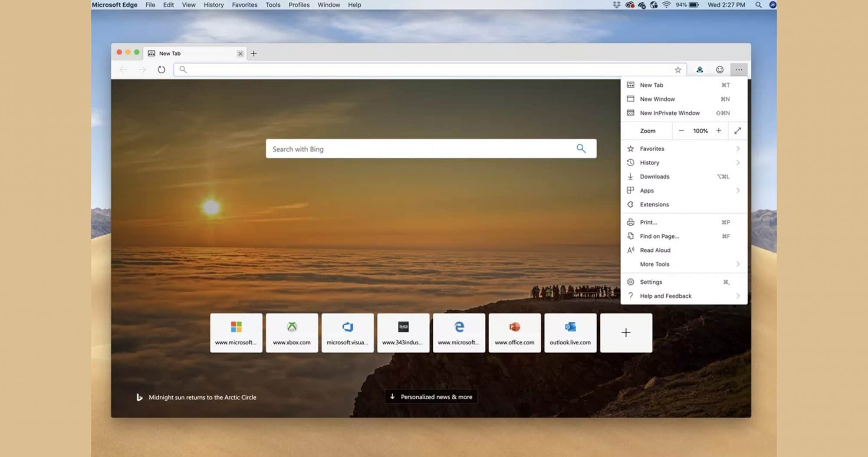Open the www.microsoft... tile with Edge logo
The height and width of the screenshot is (457, 868).
pyautogui.click(x=459, y=333)
